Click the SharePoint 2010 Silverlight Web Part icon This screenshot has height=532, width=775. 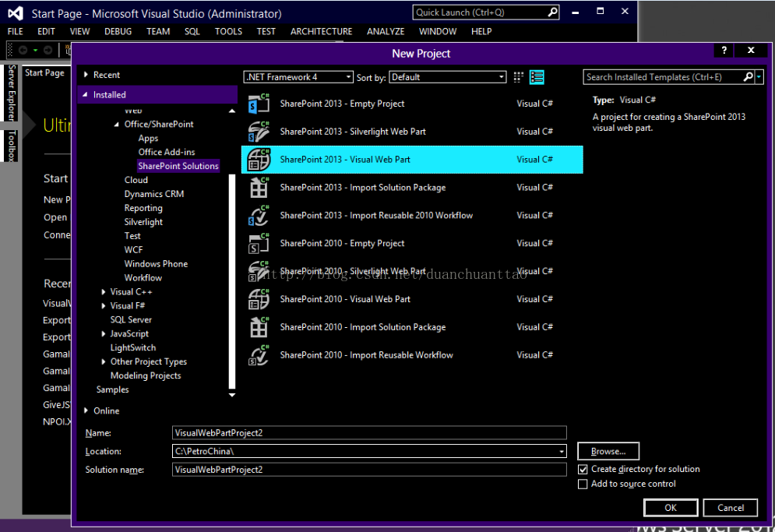tap(259, 271)
